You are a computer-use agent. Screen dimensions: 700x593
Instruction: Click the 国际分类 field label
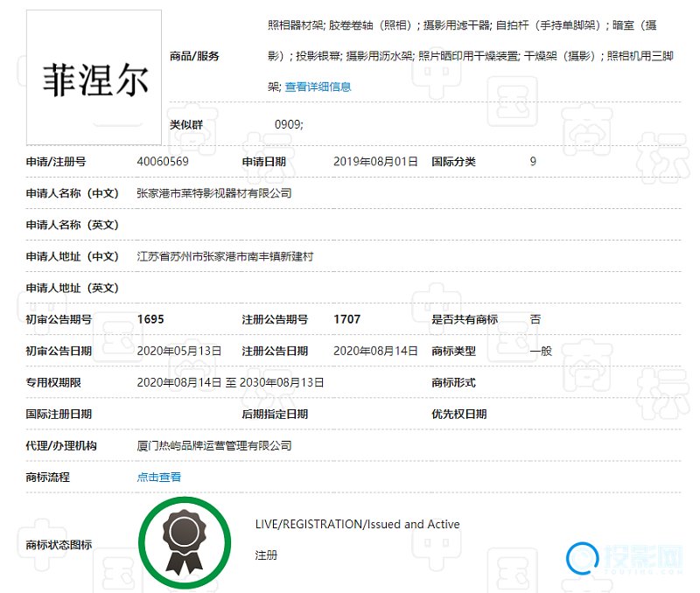click(453, 162)
